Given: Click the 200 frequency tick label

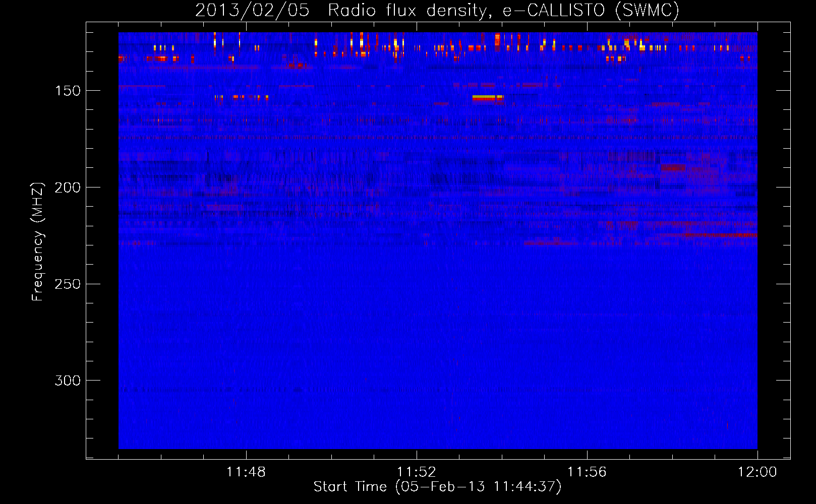Looking at the screenshot, I should [x=68, y=187].
